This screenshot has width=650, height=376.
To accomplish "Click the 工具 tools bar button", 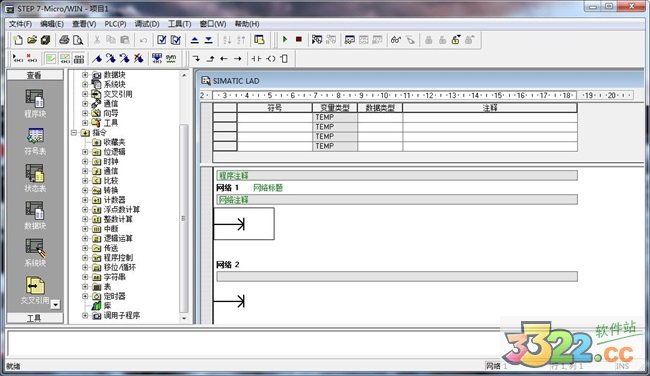I will [35, 318].
